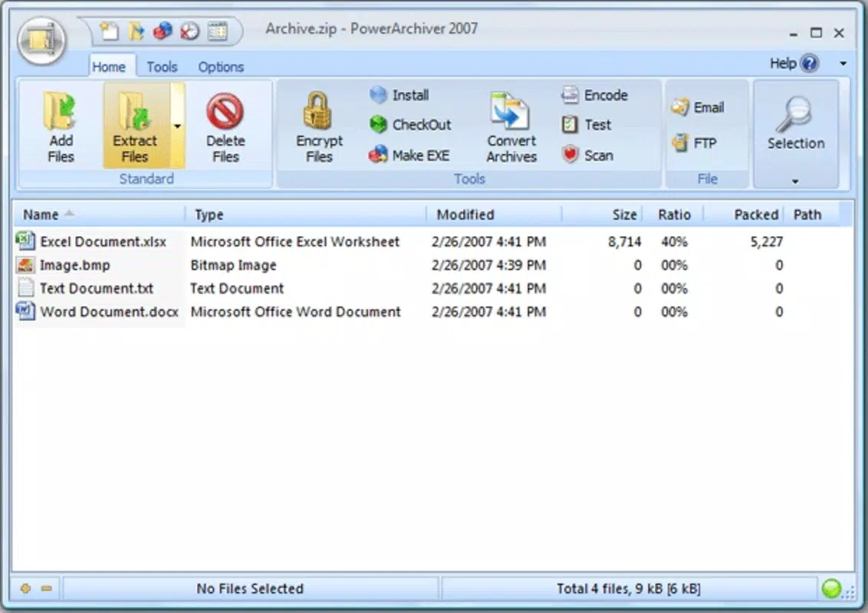The height and width of the screenshot is (613, 868).
Task: Sort by the Type column header
Action: [x=306, y=215]
